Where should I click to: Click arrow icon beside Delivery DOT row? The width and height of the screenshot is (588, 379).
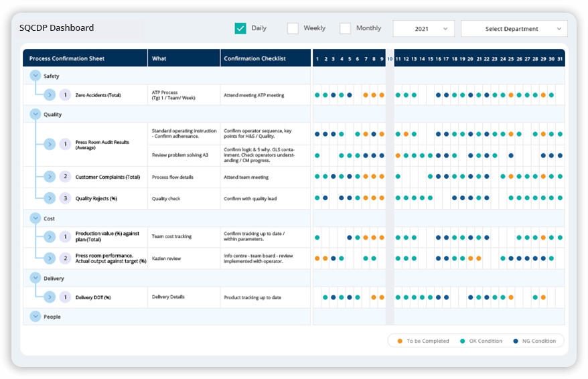(50, 297)
